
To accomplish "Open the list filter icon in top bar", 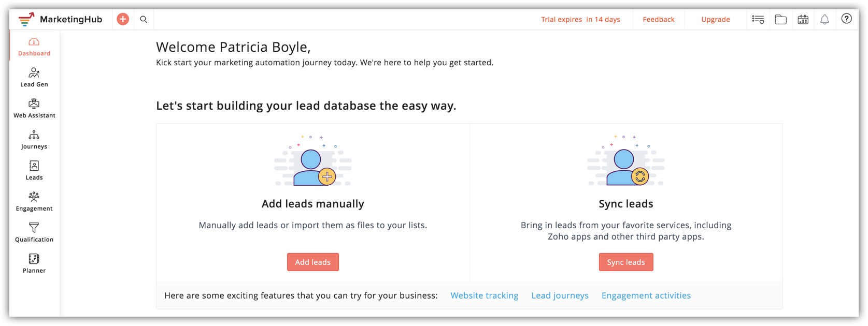I will (x=758, y=19).
